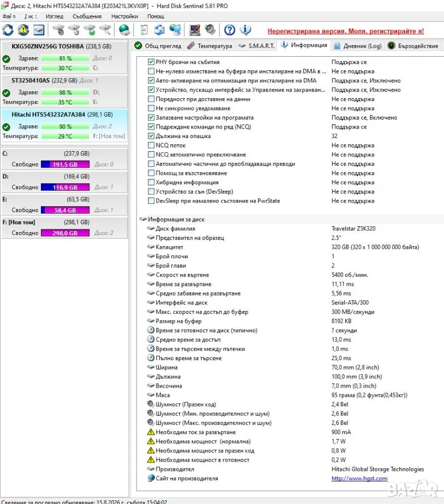Click the globe with disk toolbar icon
The width and height of the screenshot is (444, 504).
point(125,30)
